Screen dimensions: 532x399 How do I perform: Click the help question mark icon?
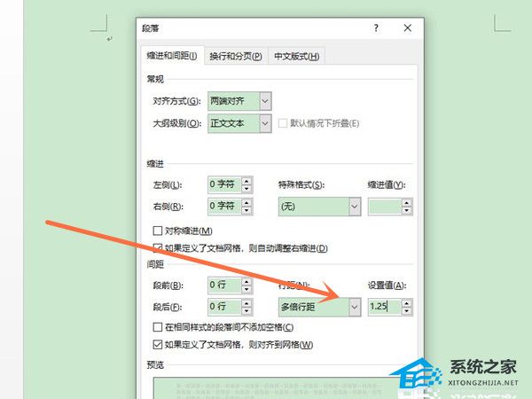coord(376,27)
